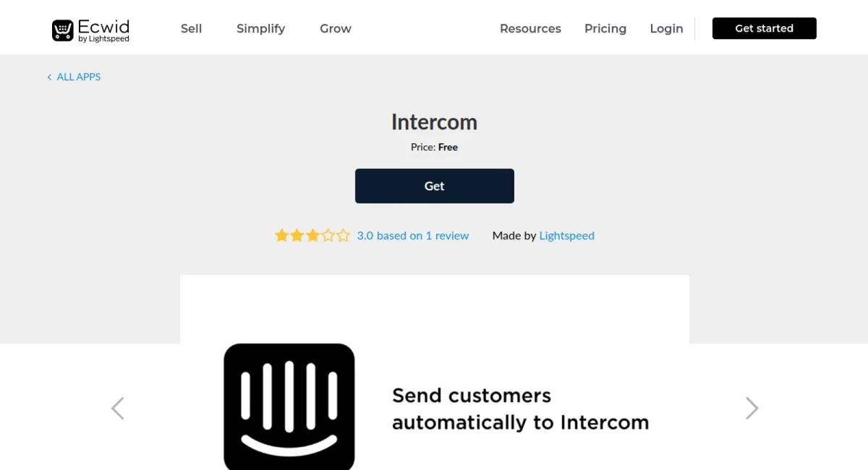Click the Intercom app icon in the banner
The image size is (868, 470).
(x=289, y=407)
